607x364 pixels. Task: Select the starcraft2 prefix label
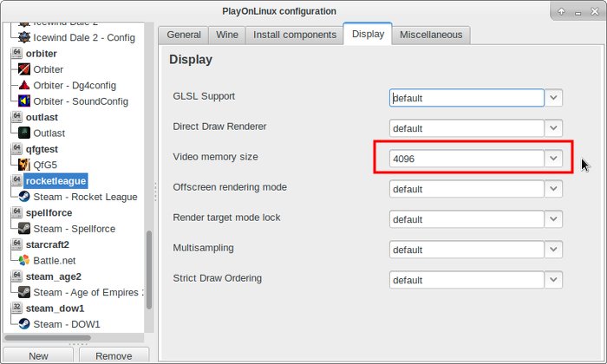(x=47, y=244)
